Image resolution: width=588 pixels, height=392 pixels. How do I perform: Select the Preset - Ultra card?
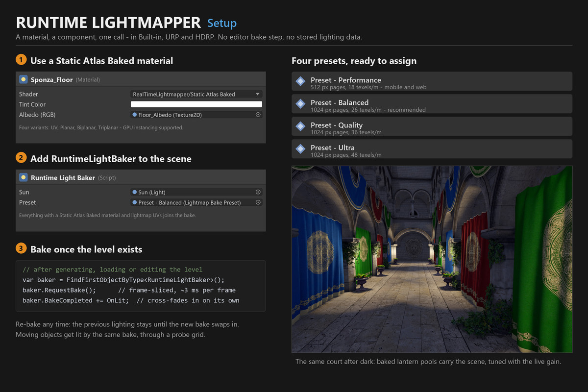[432, 149]
